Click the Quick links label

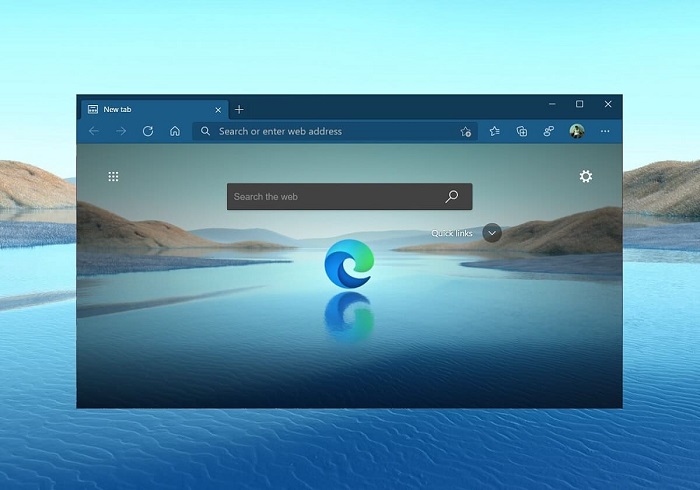pyautogui.click(x=452, y=233)
